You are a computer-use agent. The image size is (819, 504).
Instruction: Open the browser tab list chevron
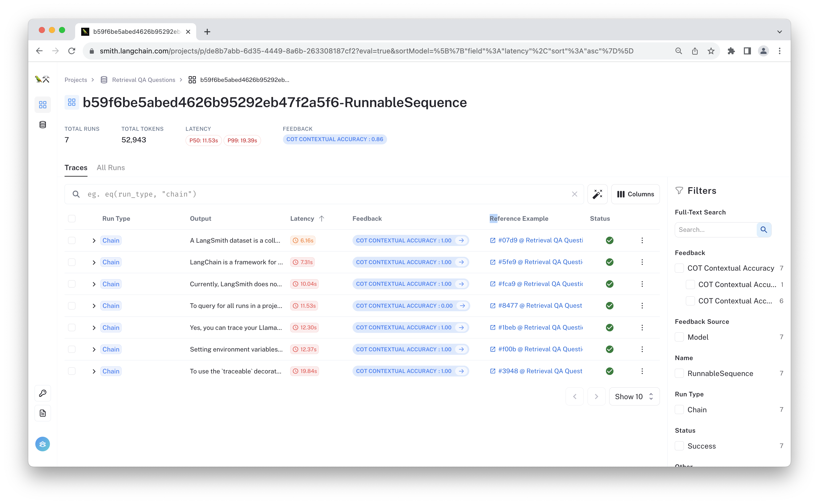[779, 32]
